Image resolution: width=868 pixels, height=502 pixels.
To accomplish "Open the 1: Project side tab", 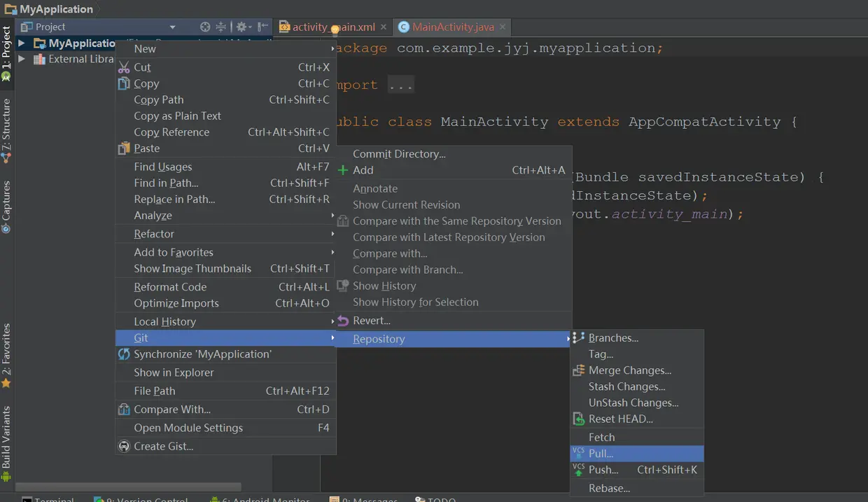I will (x=7, y=53).
